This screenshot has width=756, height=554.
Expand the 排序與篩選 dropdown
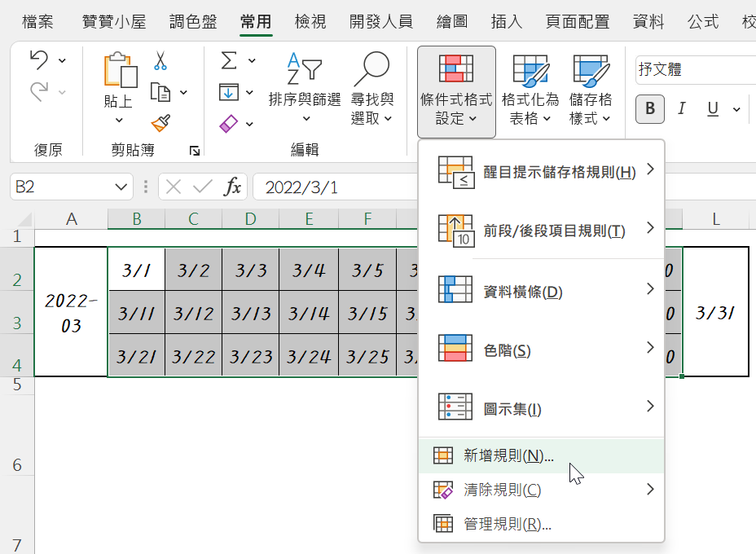(x=305, y=89)
